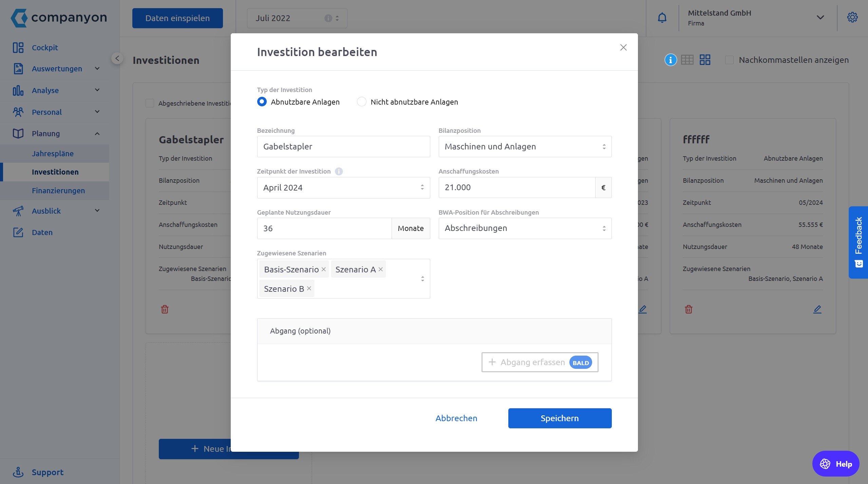Open the Zugewiesene Szenarien multi-select arrow
The width and height of the screenshot is (868, 484).
pos(422,279)
